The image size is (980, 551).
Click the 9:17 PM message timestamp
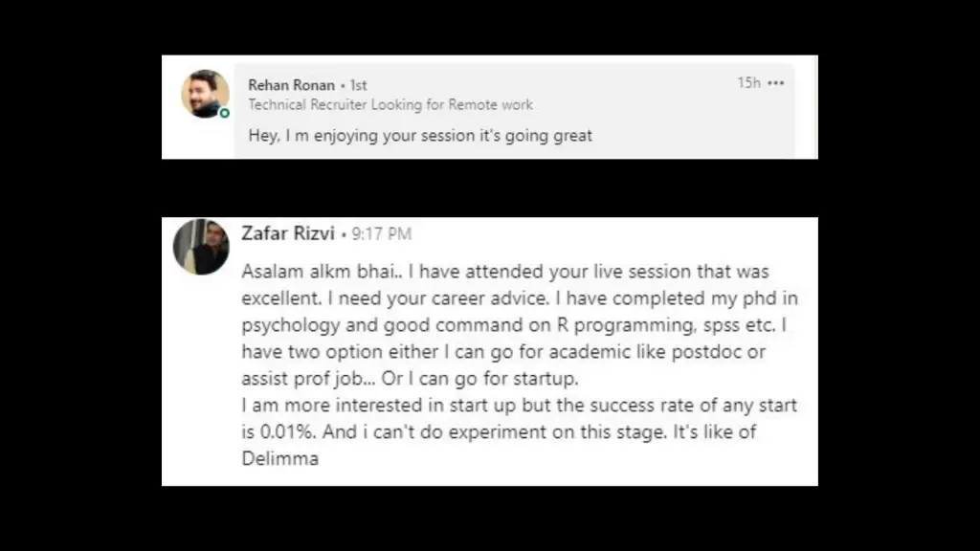click(x=381, y=234)
